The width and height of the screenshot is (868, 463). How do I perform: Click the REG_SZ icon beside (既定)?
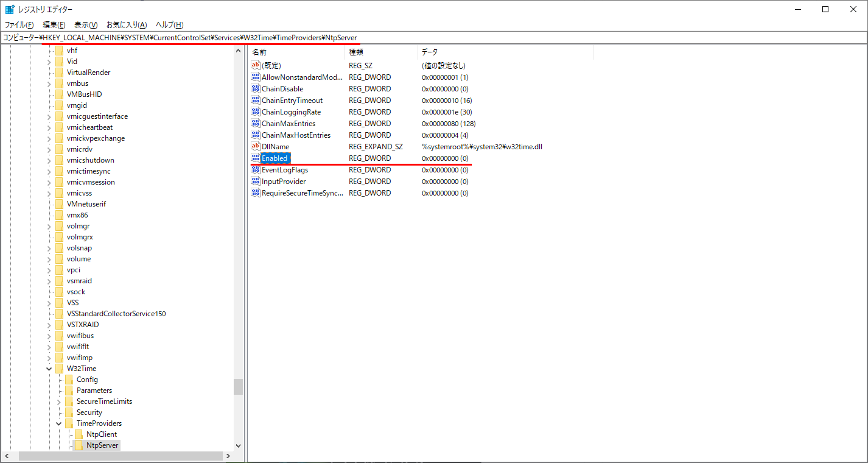(255, 65)
